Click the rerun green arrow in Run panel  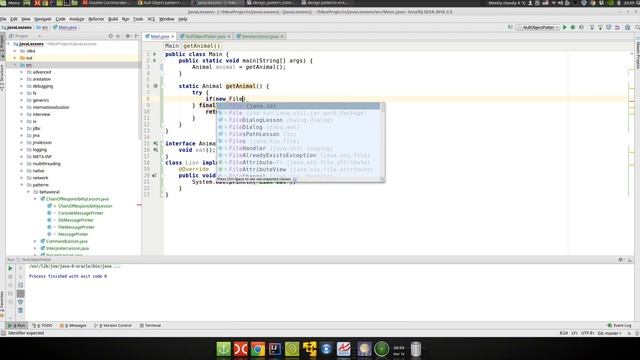(10, 268)
